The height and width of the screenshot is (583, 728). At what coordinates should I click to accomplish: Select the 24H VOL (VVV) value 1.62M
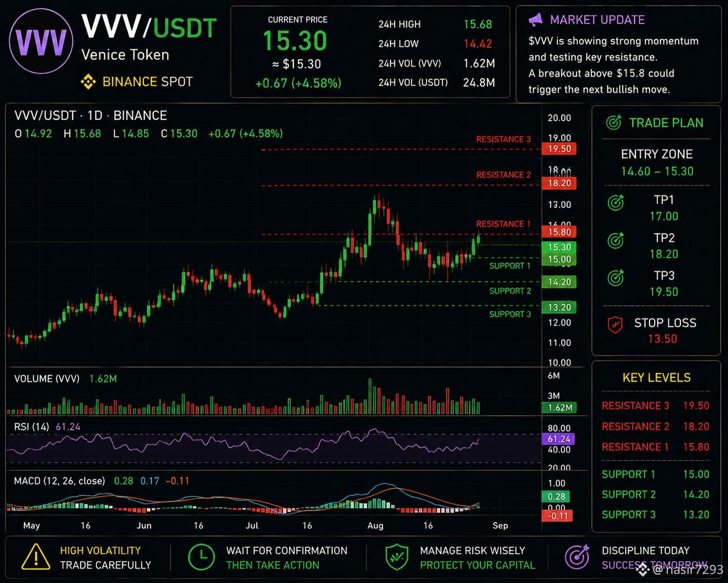[479, 63]
